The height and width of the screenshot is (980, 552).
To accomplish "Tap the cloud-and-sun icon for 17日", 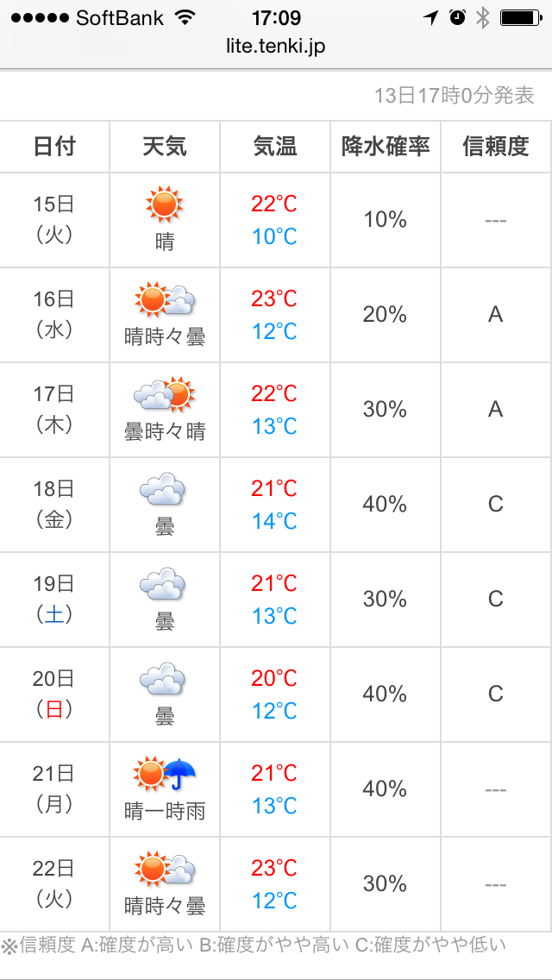I will point(165,394).
